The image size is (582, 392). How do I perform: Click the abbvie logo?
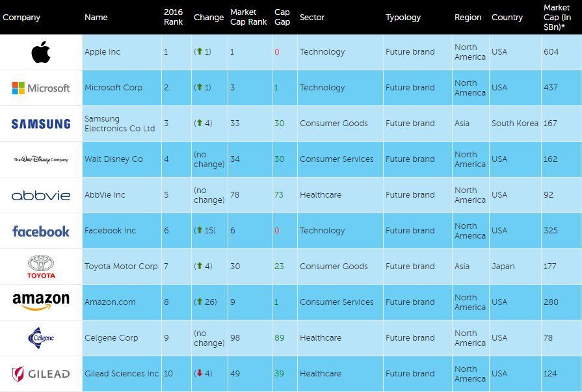pos(40,194)
